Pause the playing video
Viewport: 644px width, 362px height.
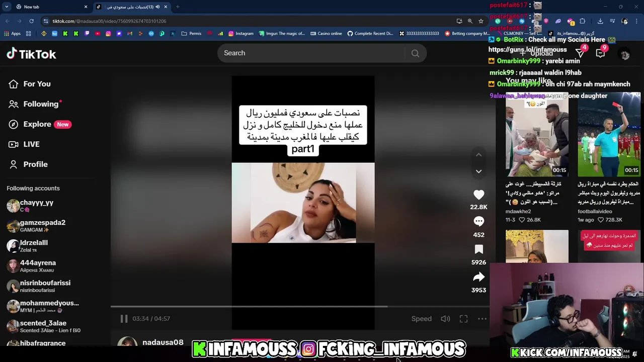(x=124, y=319)
